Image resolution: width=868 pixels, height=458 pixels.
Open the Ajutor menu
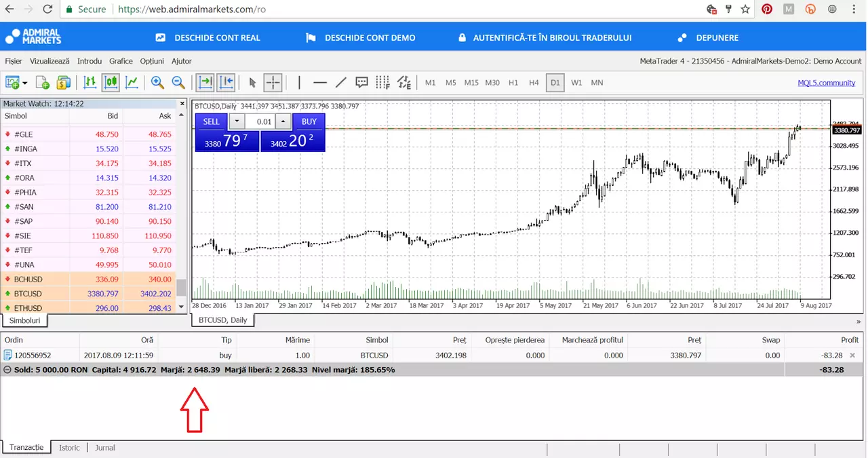tap(182, 61)
